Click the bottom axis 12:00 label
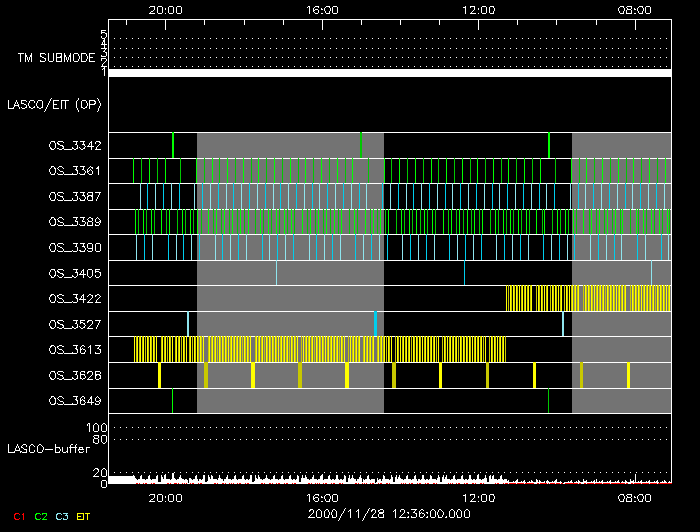The height and width of the screenshot is (532, 700). (x=479, y=498)
